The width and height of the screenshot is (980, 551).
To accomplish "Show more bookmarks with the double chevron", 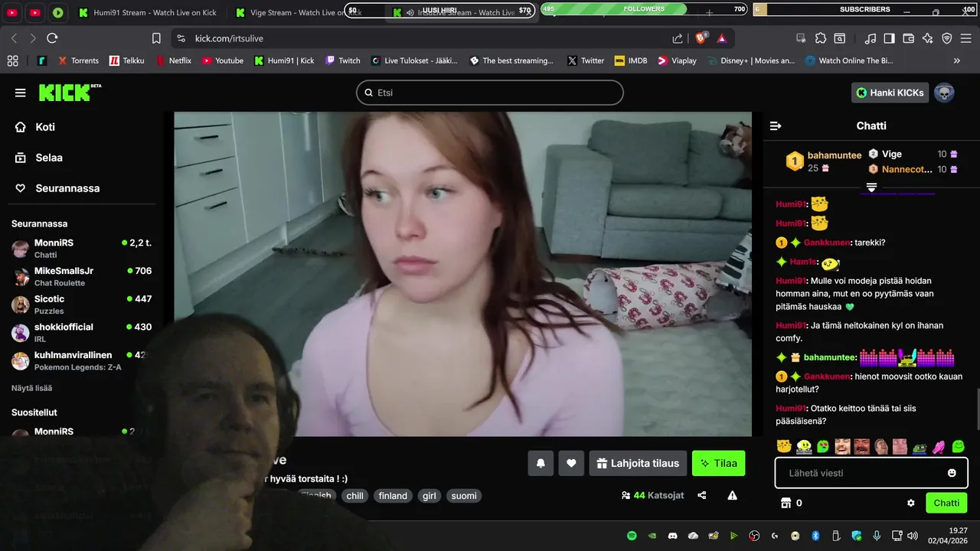I will tap(956, 60).
